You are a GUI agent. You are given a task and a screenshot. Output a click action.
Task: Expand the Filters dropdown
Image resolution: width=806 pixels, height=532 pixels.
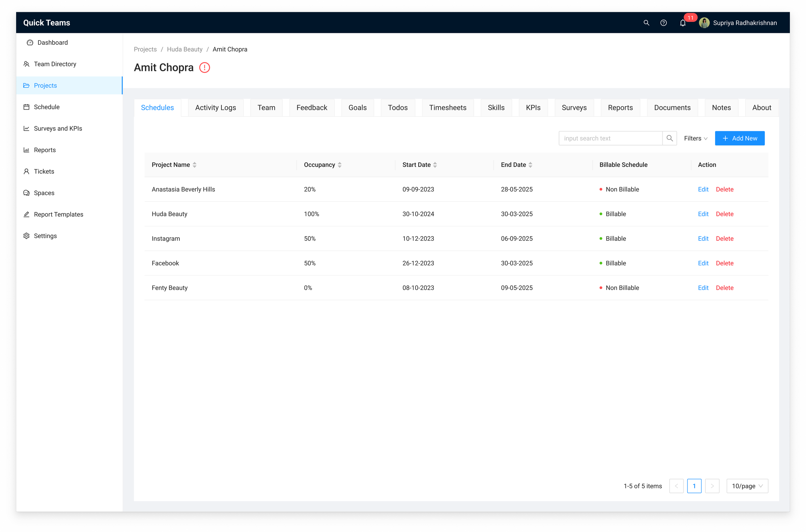coord(695,139)
